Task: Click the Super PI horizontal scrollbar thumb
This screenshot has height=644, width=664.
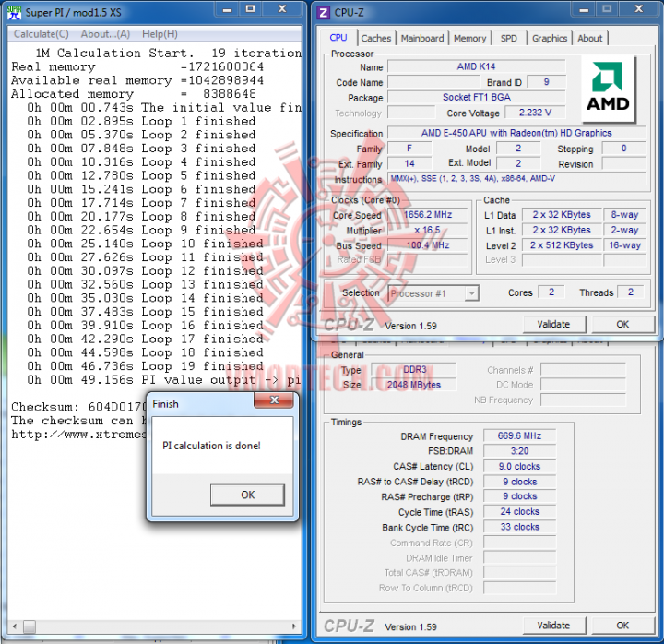Action: coord(30,626)
